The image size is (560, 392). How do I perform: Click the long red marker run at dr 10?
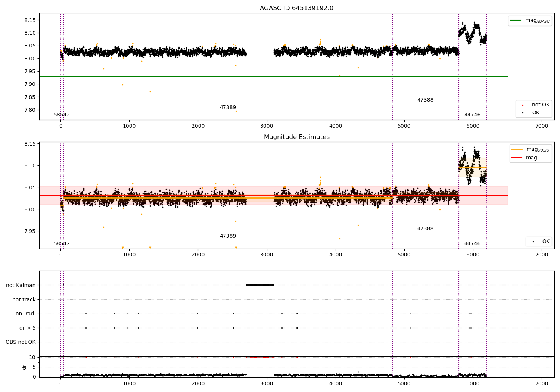coord(260,358)
